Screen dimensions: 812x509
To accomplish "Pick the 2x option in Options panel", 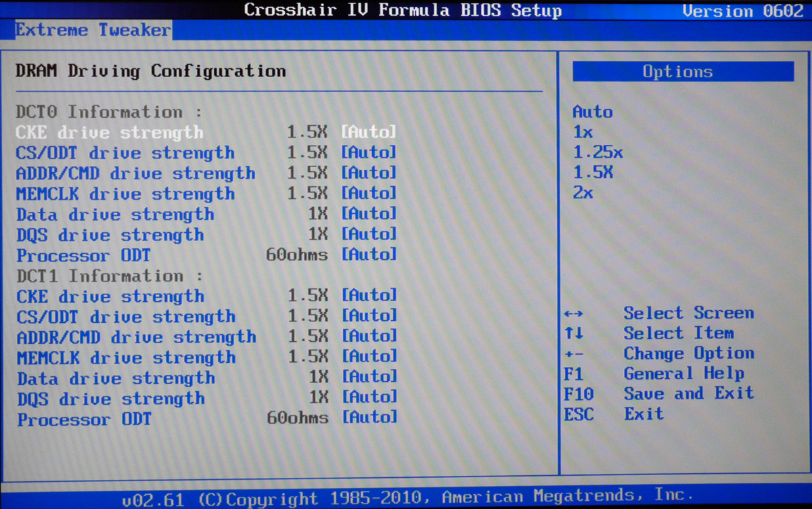I will point(583,193).
